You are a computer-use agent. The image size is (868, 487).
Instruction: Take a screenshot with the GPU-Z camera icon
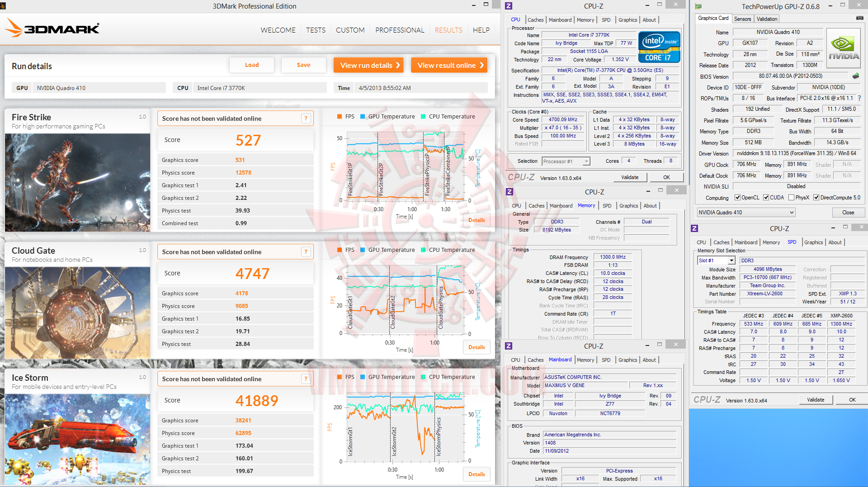pyautogui.click(x=859, y=18)
